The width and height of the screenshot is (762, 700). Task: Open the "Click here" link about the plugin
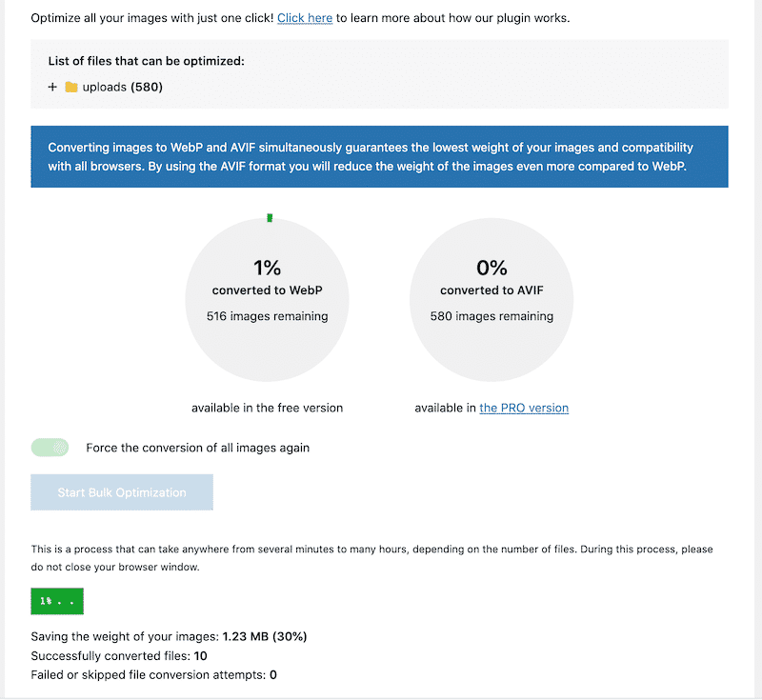[304, 17]
